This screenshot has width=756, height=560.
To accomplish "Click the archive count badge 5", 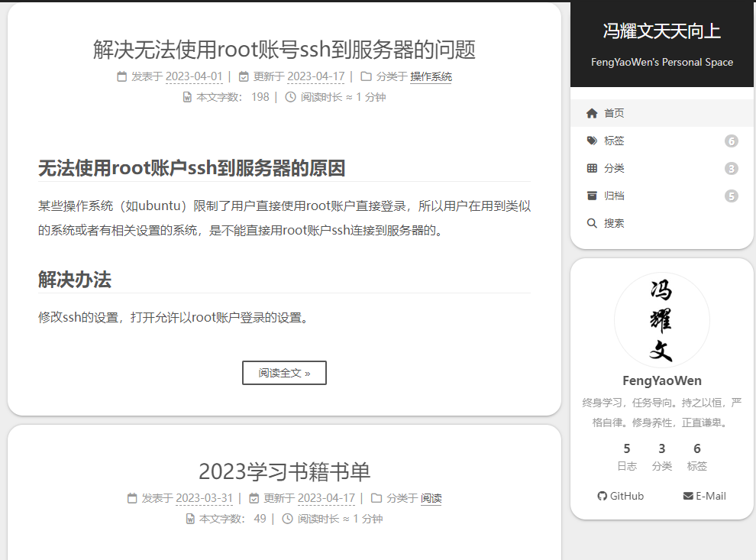I will pos(732,196).
